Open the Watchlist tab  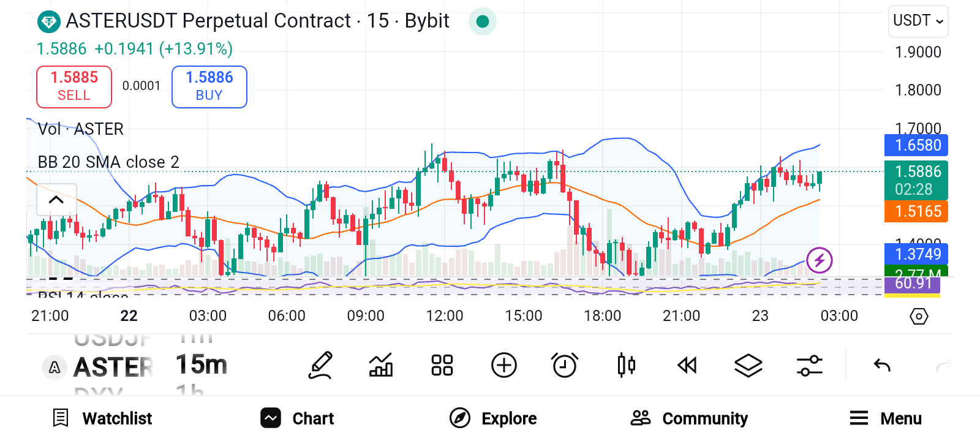[x=102, y=418]
